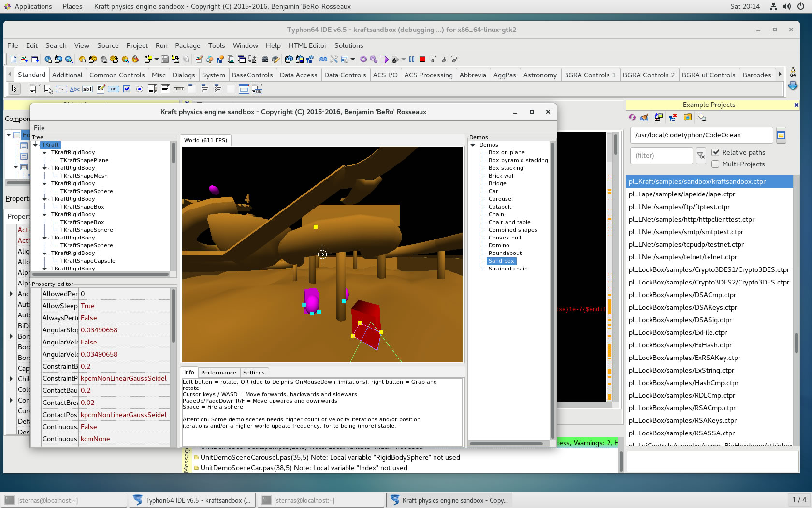Screen dimensions: 812x508
Task: Open the Run menu in Typhon64 IDE
Action: coord(161,45)
